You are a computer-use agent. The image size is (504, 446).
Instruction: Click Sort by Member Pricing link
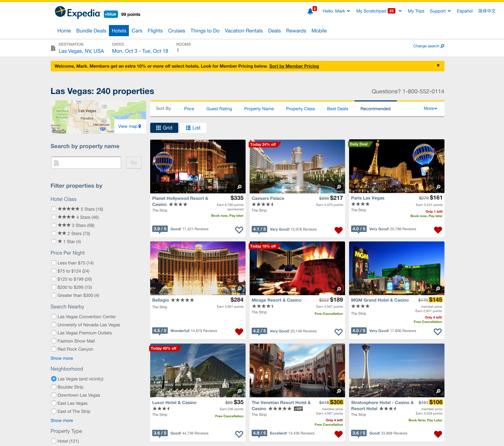click(294, 66)
